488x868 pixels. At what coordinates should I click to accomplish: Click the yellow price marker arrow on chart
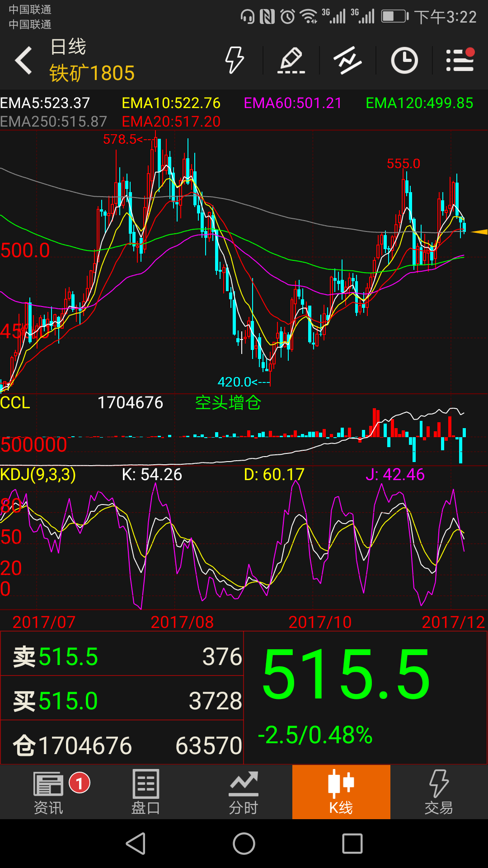(x=479, y=232)
